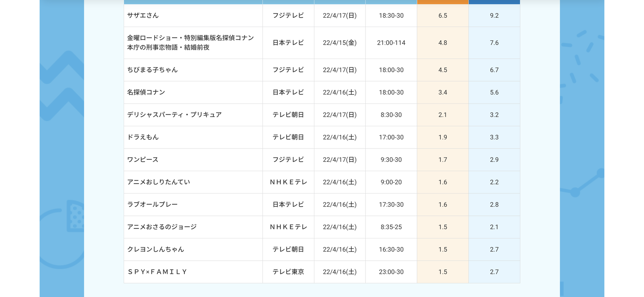Viewport: 644px width, 297px height.
Task: Click テレビ朝日 in the ドラえもん row
Action: click(x=288, y=137)
